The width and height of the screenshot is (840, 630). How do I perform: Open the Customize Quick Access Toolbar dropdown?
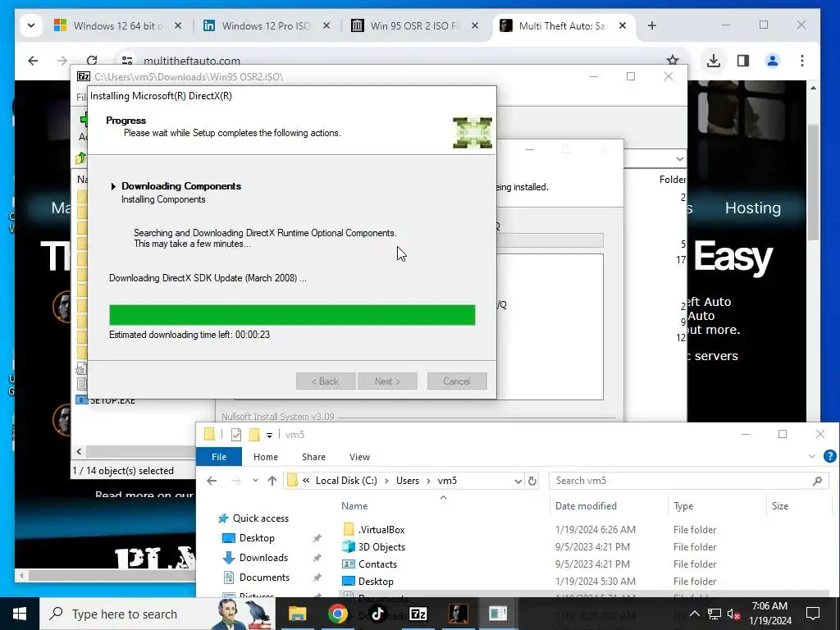(269, 435)
